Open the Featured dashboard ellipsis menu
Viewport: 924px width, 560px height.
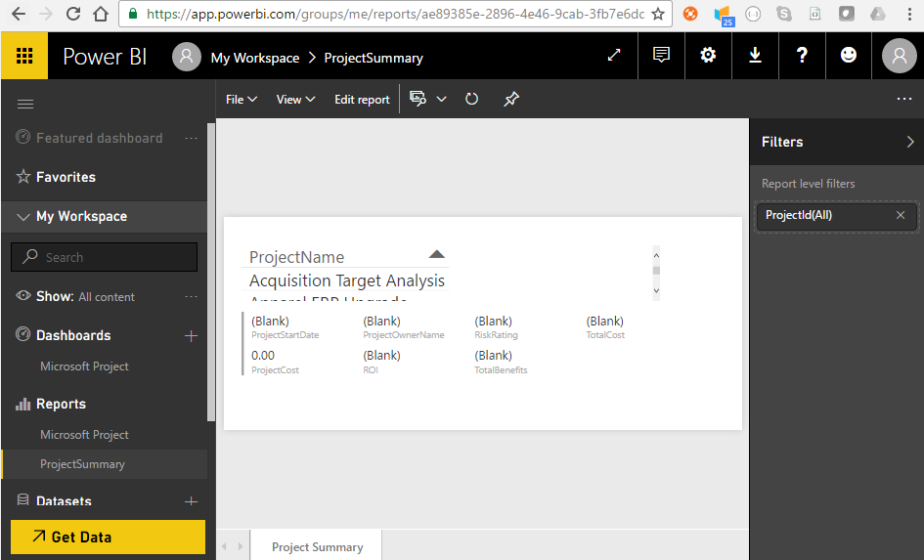191,138
